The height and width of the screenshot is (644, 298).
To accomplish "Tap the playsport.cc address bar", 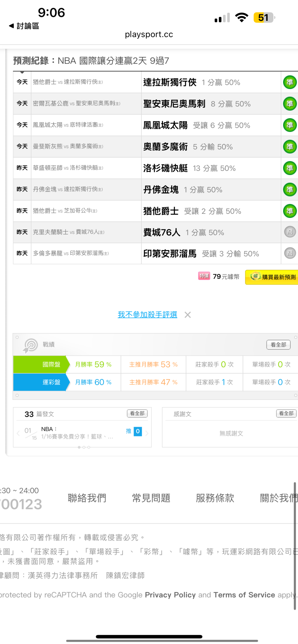I will (x=149, y=34).
